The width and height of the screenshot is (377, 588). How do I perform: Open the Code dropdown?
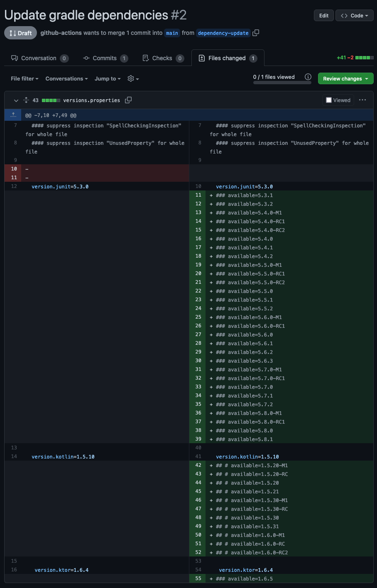[354, 15]
